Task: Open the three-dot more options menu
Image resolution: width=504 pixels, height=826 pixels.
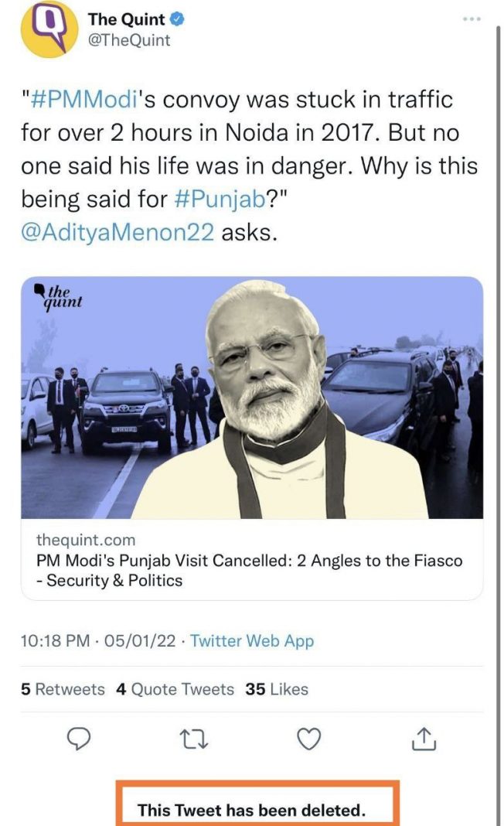Action: 472,18
